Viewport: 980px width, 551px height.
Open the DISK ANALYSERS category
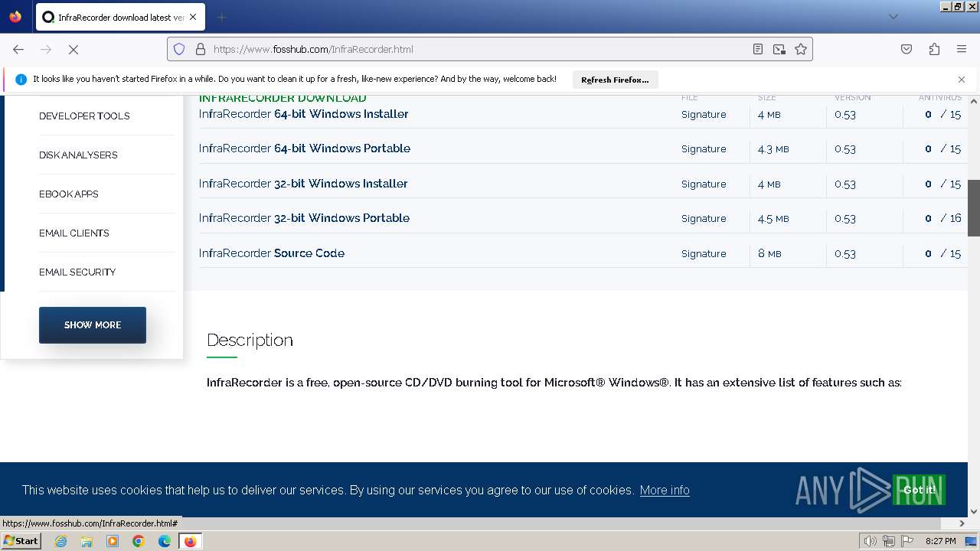78,155
